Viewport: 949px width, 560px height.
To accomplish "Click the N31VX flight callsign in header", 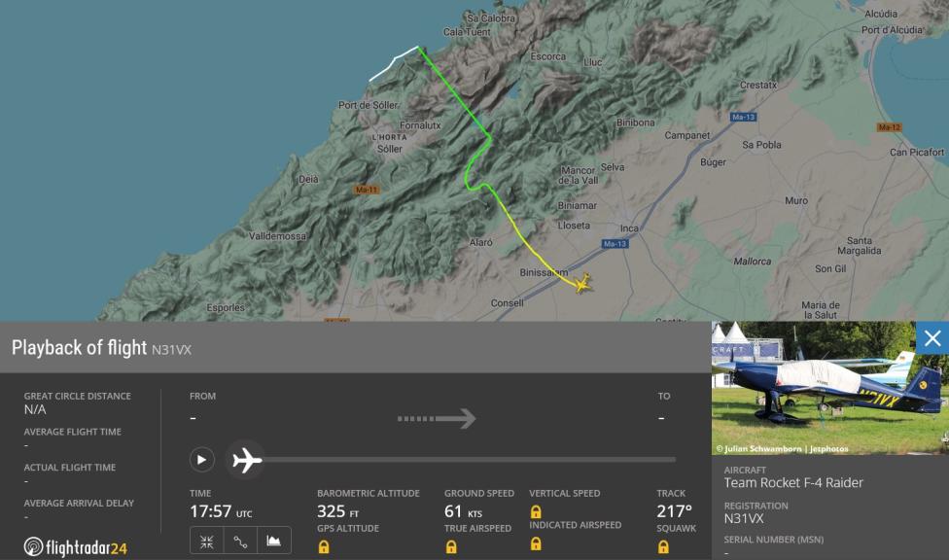I will point(171,350).
